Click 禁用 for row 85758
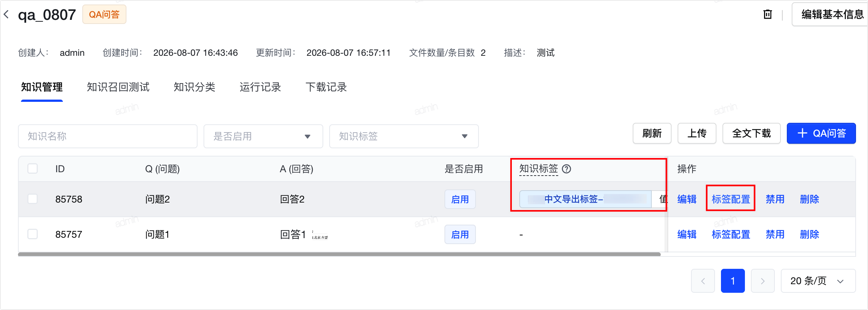The height and width of the screenshot is (310, 868). click(775, 199)
